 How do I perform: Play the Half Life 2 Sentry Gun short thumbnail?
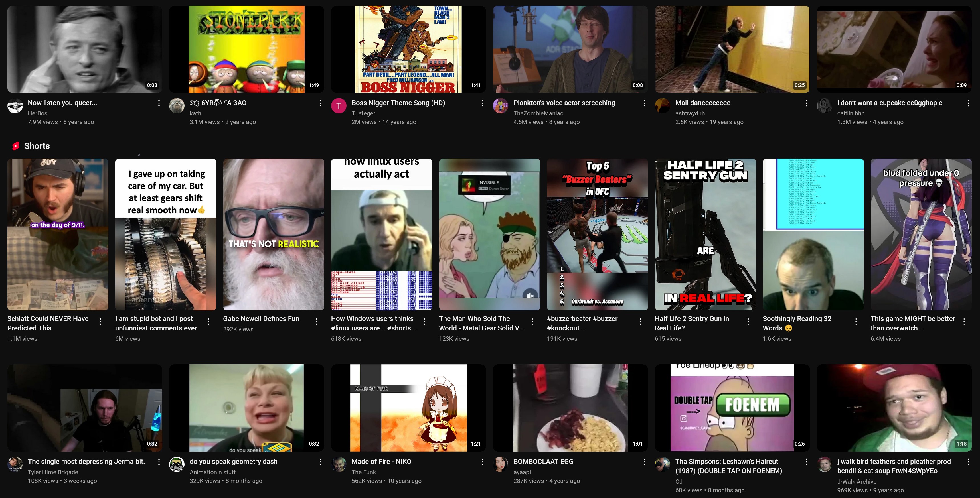coord(705,235)
